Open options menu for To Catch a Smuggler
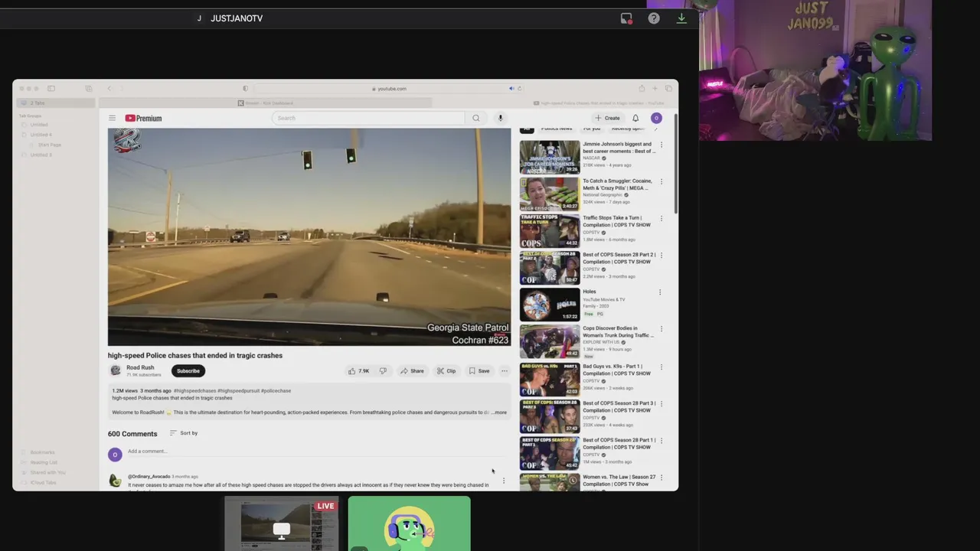Image resolution: width=980 pixels, height=551 pixels. (661, 181)
